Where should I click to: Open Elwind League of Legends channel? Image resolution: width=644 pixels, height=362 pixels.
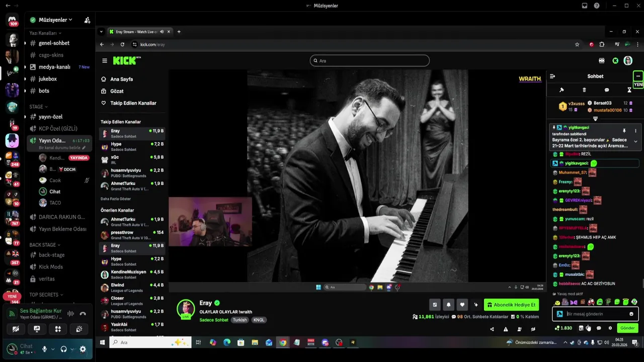click(132, 288)
